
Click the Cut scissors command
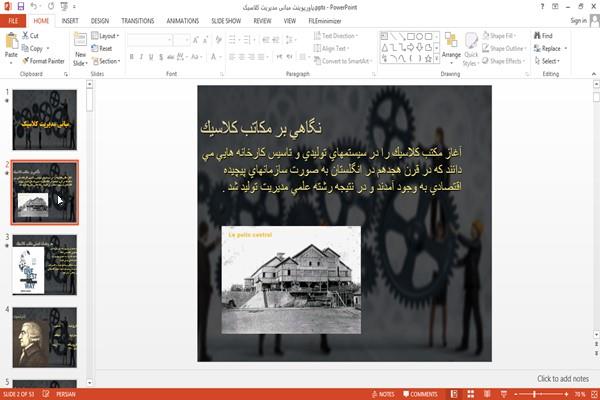(30, 36)
